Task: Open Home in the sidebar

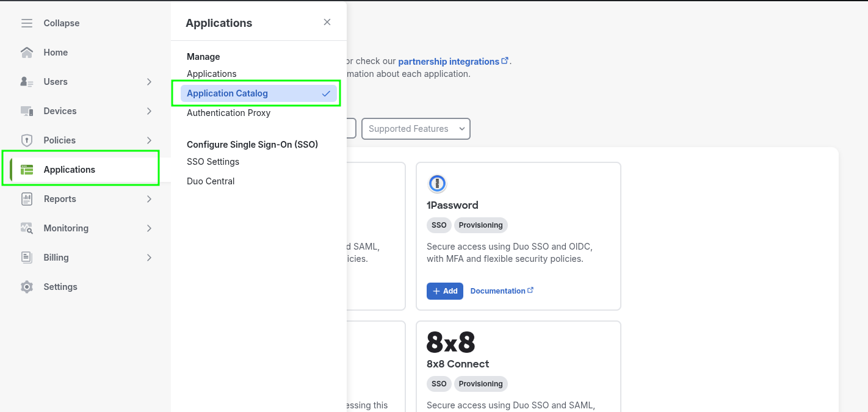Action: (x=56, y=52)
